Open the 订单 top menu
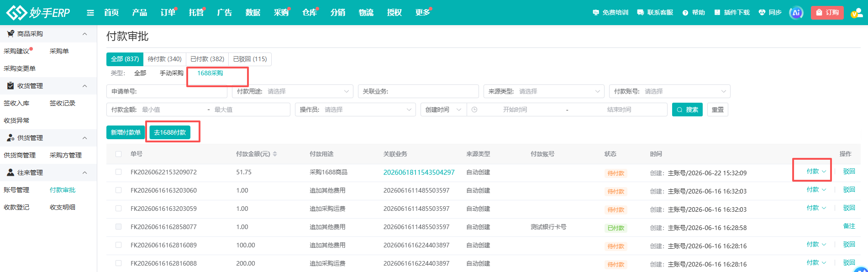Viewport: 868px width, 272px height. pyautogui.click(x=168, y=12)
